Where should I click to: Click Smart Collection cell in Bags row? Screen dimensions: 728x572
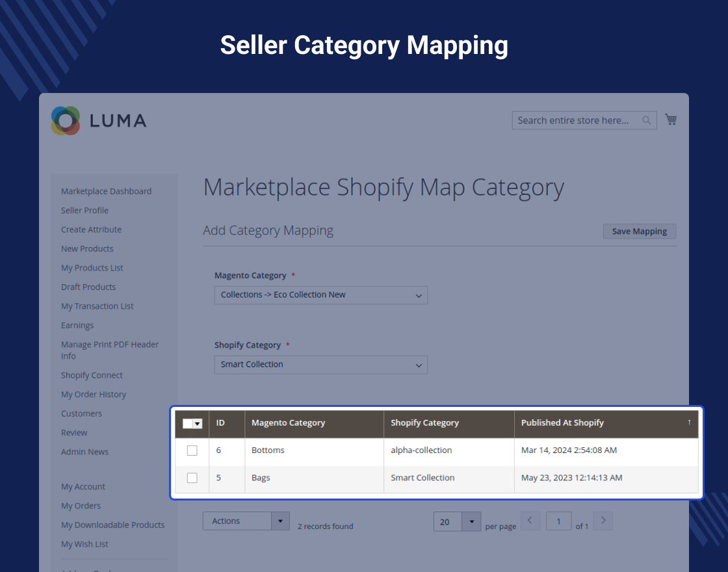[449, 478]
